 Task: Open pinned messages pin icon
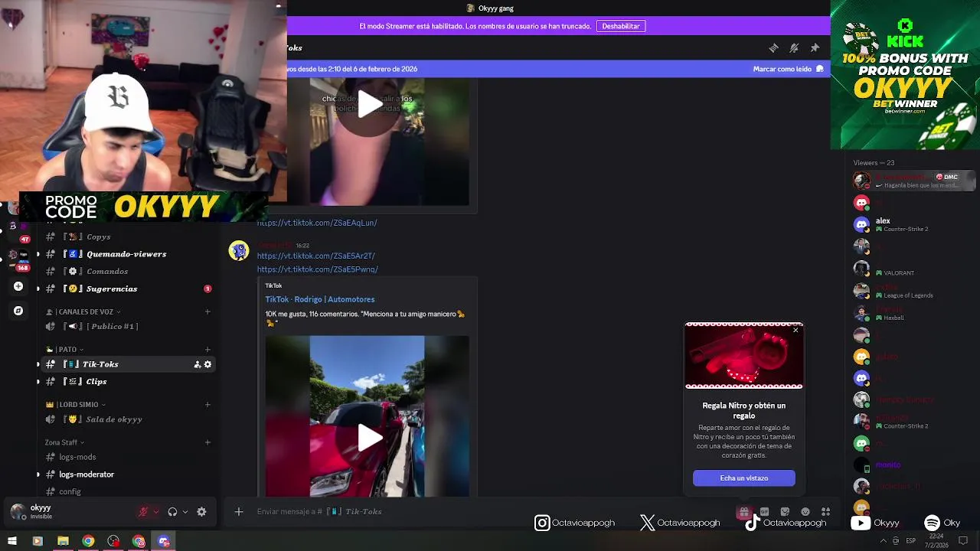815,47
